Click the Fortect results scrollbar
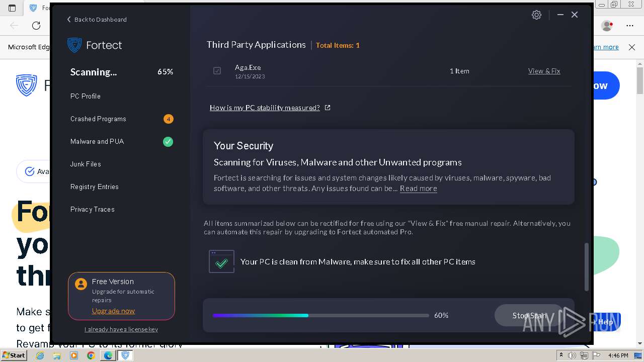Image resolution: width=644 pixels, height=362 pixels. pyautogui.click(x=586, y=267)
